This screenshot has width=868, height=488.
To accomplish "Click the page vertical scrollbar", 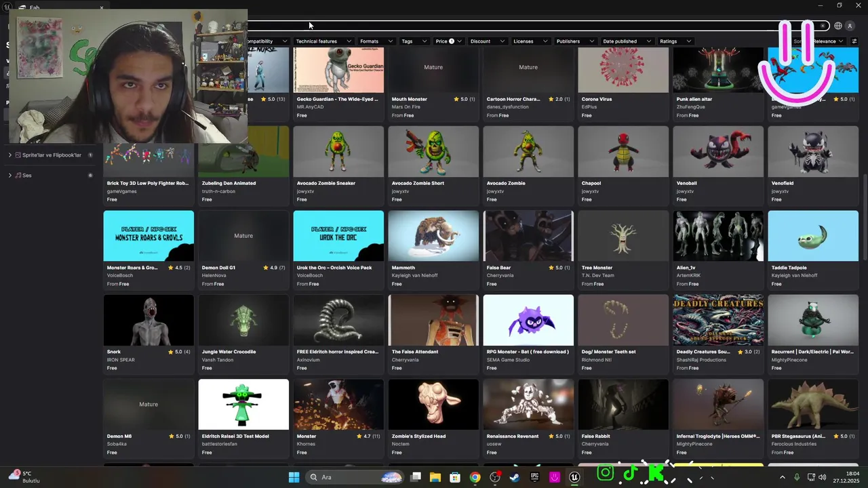I will point(864,217).
